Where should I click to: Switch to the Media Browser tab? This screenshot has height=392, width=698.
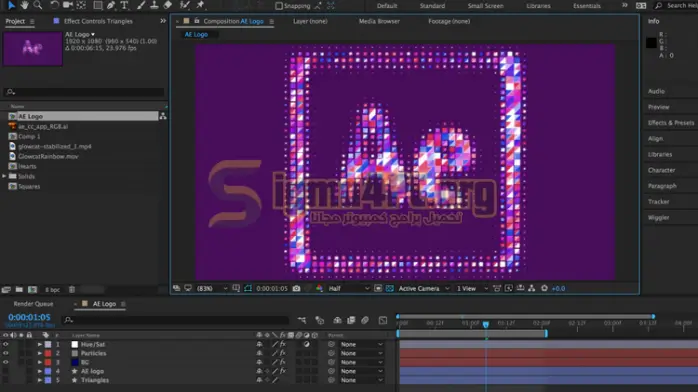click(379, 21)
